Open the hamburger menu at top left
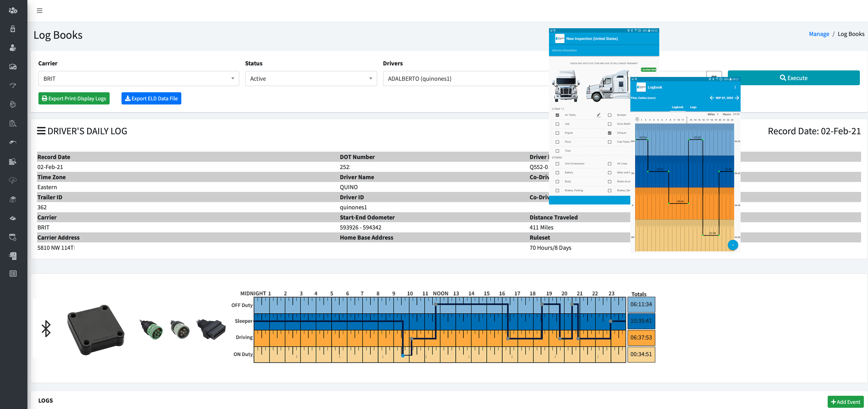This screenshot has width=868, height=409. tap(39, 11)
